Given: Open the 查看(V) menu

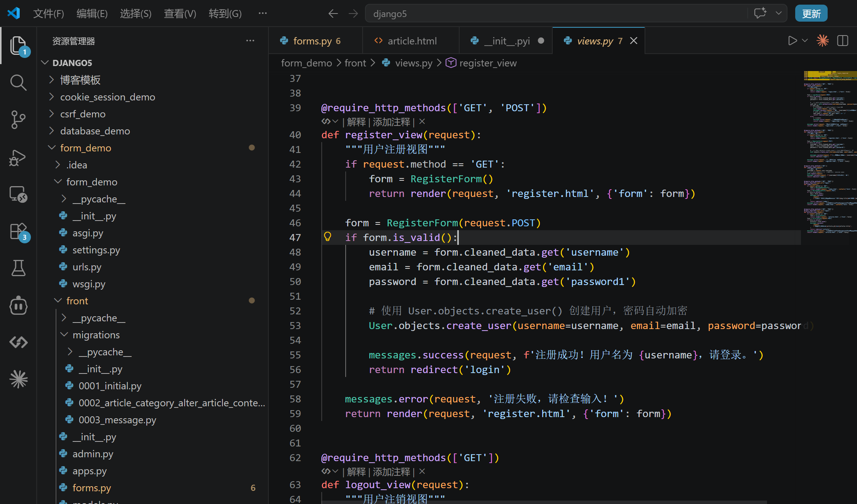Looking at the screenshot, I should 180,14.
